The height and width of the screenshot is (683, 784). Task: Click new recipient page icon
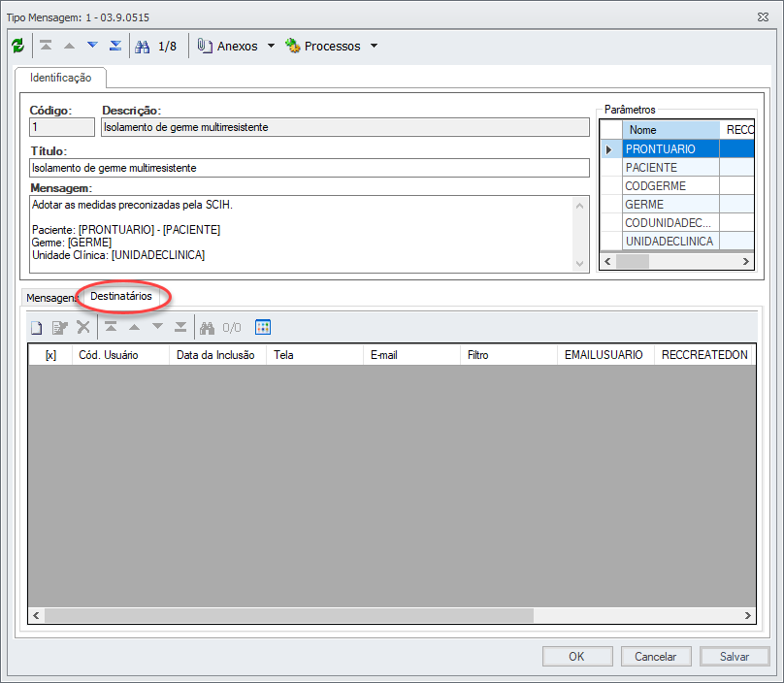[37, 328]
